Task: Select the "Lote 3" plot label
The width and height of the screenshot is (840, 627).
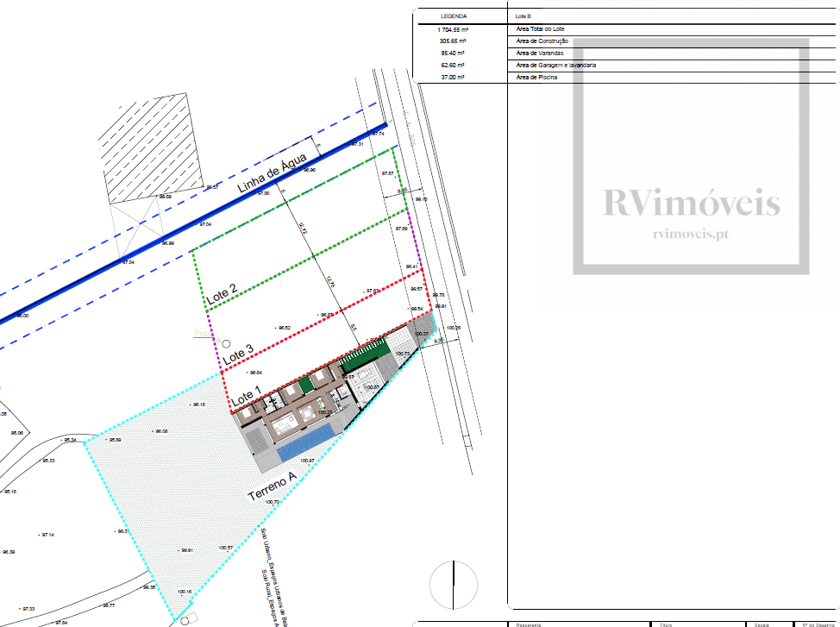Action: coord(239,354)
